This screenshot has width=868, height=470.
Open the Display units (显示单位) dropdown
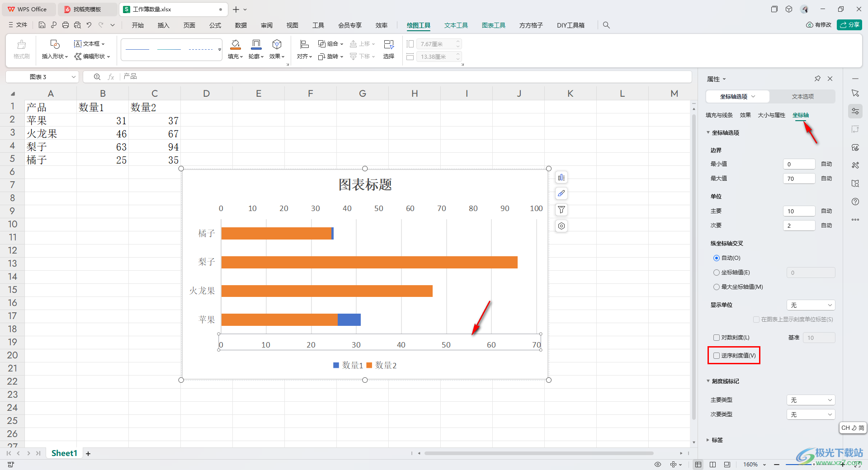point(811,305)
